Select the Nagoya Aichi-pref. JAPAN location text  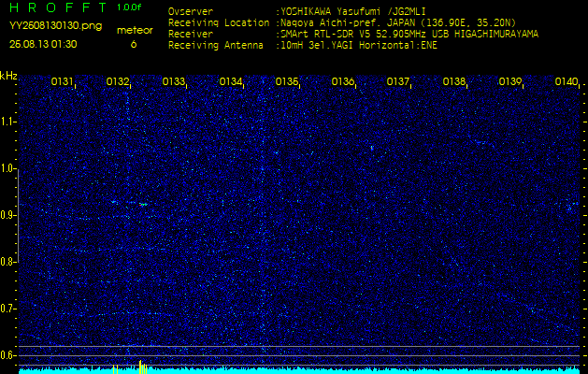tap(398, 22)
